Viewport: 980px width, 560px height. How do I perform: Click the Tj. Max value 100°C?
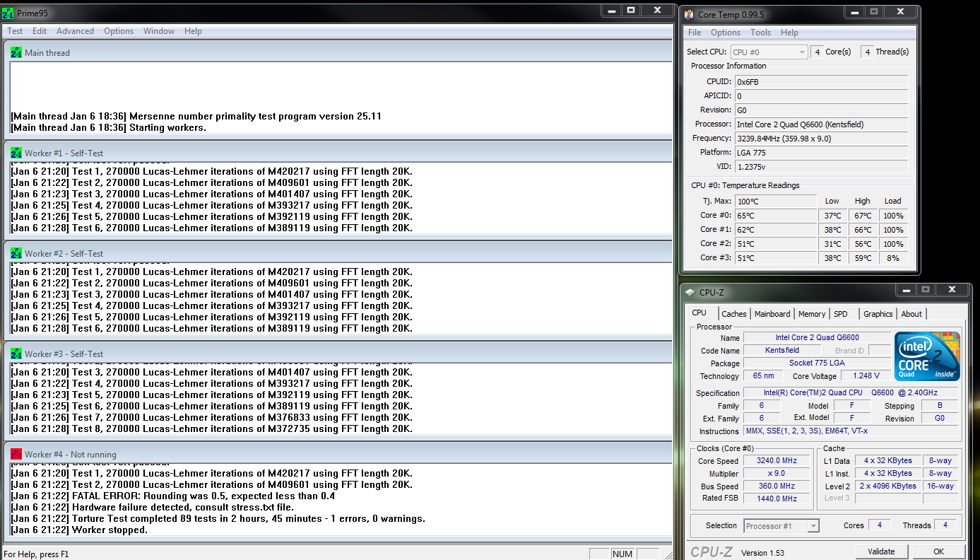click(775, 202)
